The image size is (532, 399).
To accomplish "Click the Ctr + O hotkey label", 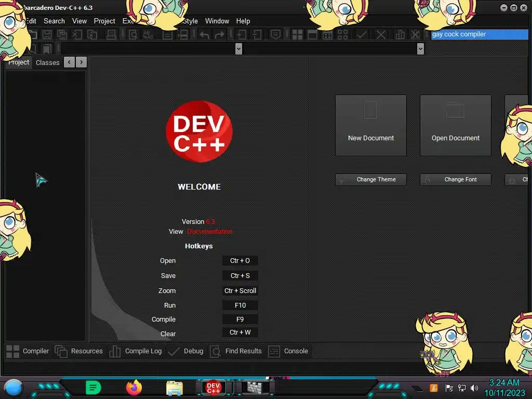I will point(240,261).
